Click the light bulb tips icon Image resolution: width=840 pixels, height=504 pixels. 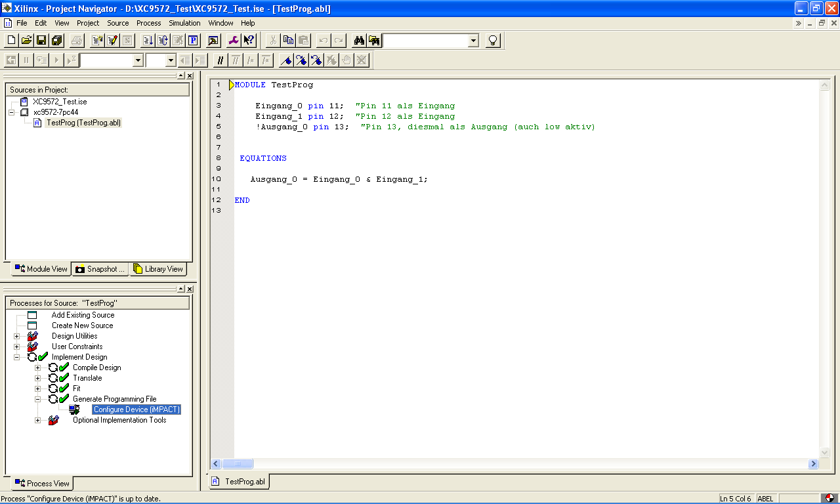coord(493,41)
